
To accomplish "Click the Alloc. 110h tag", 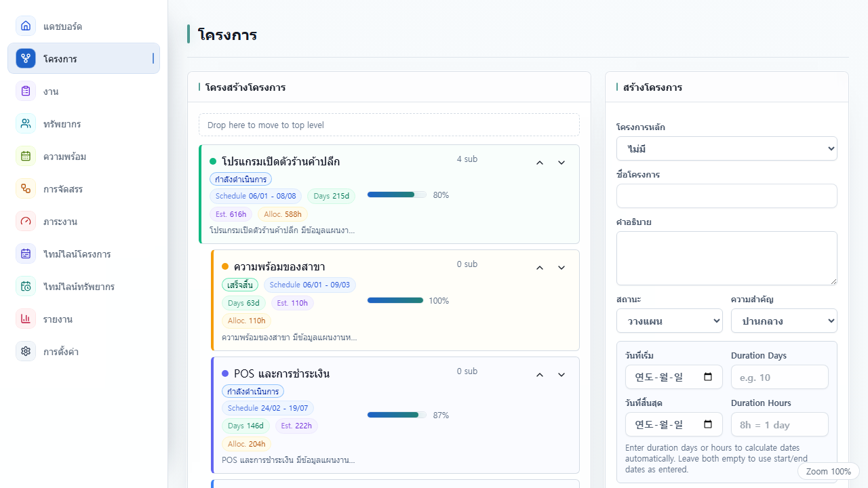I will 247,321.
